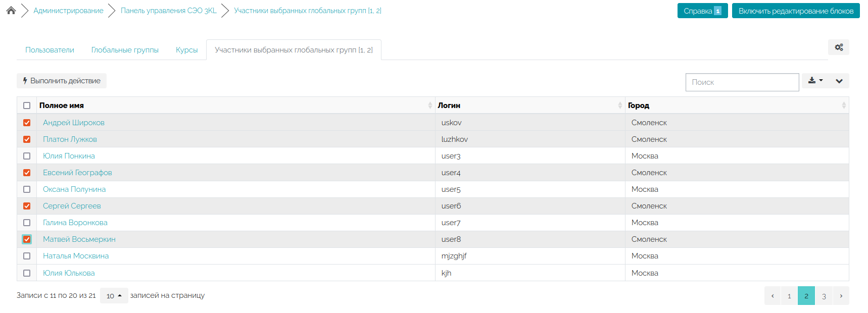Uncheck Андрей Широков row checkbox
Viewport: 868px width, 313px height.
[x=27, y=123]
